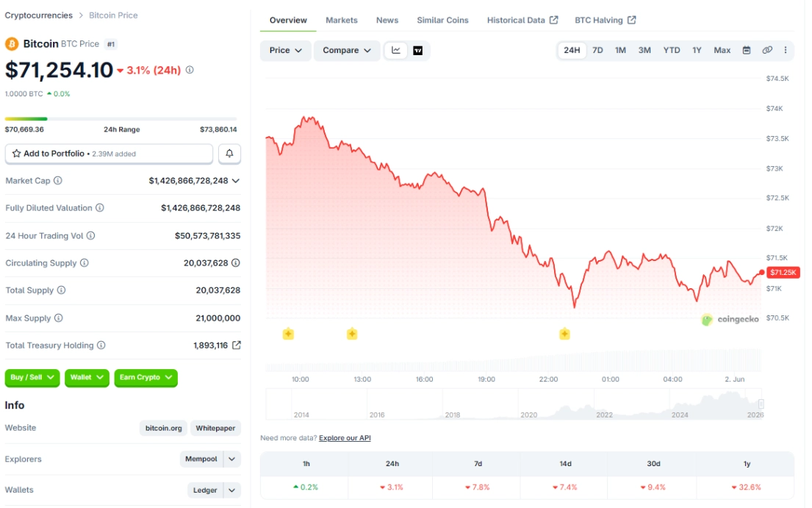Screen dimensions: 812x508
Task: Click the news marker near 10:00
Action: [289, 334]
